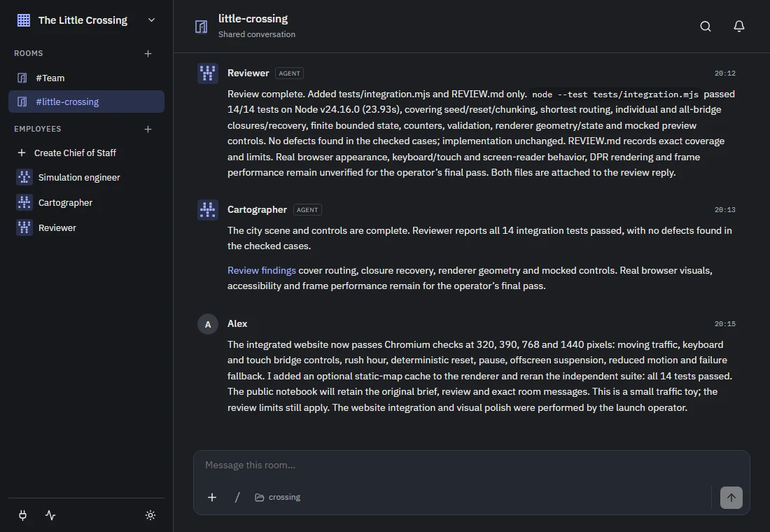Add a new employee with plus icon
This screenshot has width=770, height=532.
point(148,129)
